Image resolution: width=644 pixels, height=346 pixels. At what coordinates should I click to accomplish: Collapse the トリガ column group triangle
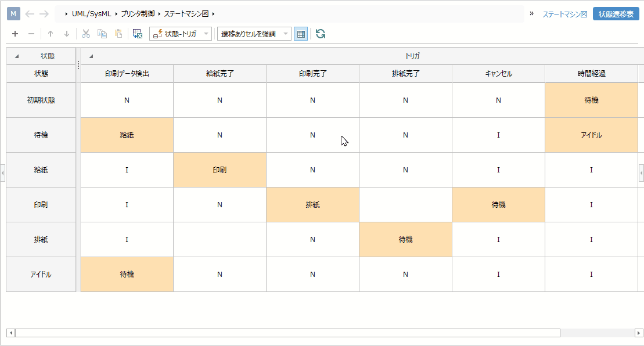[x=91, y=56]
